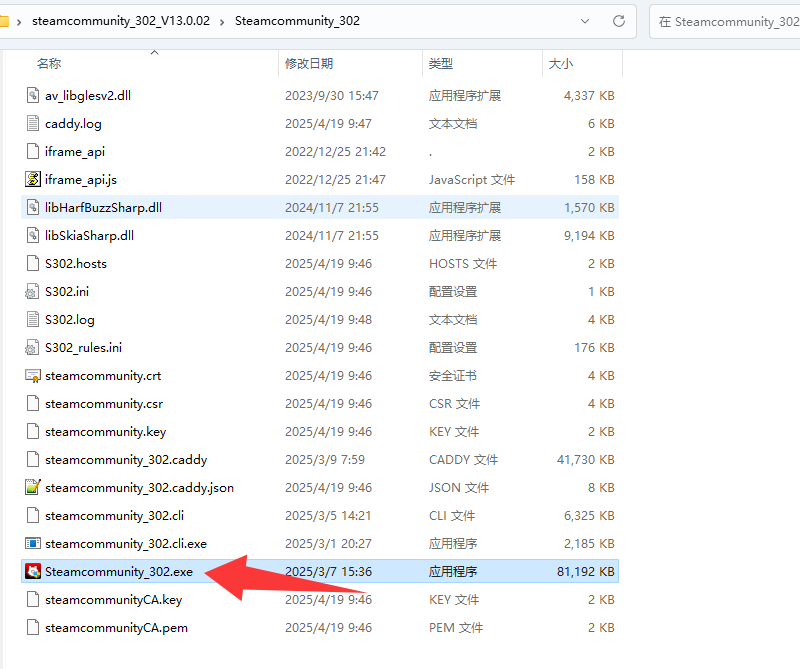
Task: Click the caddy.log document icon
Action: 33,124
